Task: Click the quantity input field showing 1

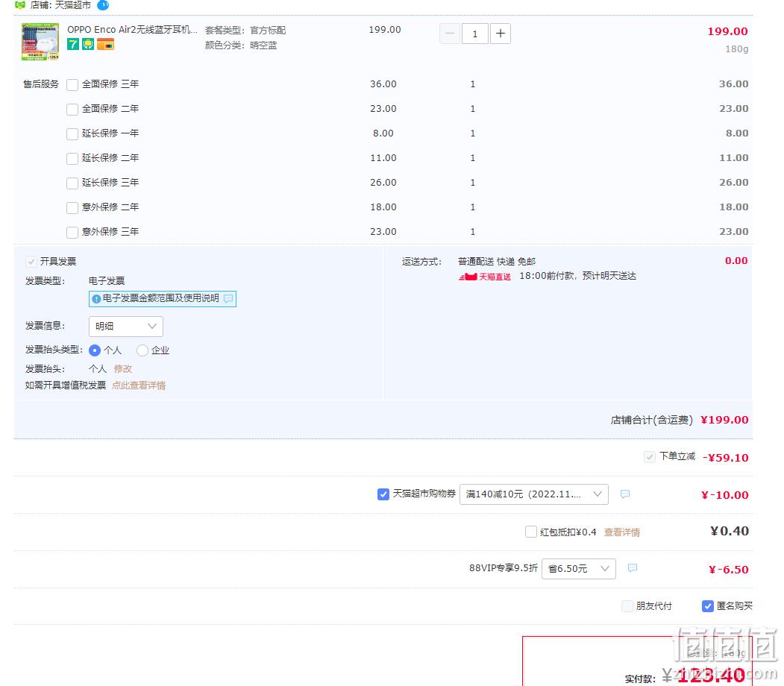Action: coord(475,34)
